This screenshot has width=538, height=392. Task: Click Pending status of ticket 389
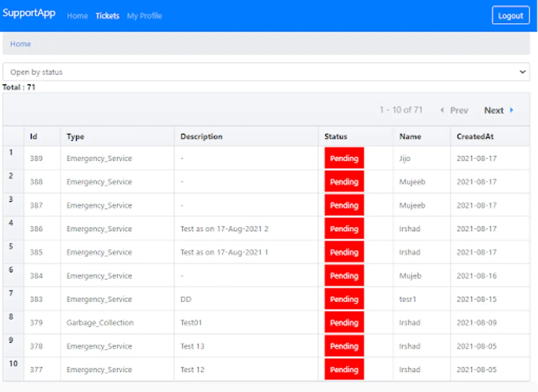pyautogui.click(x=344, y=158)
